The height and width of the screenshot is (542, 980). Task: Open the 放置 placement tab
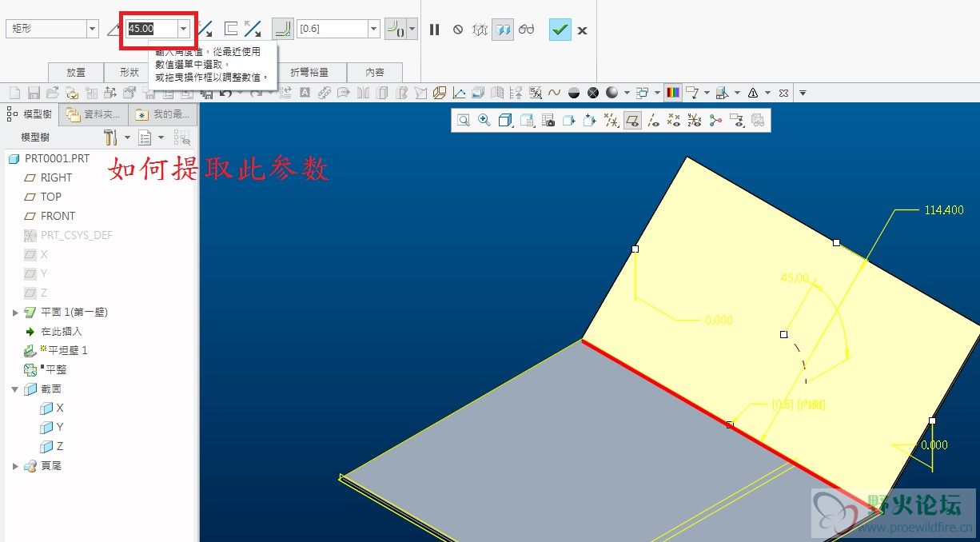click(76, 72)
